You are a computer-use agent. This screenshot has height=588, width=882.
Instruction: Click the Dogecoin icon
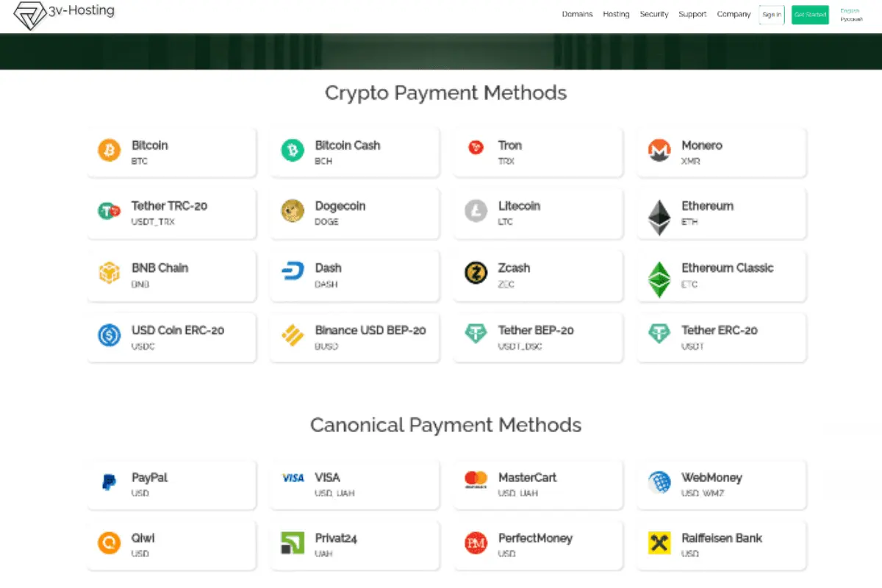click(x=293, y=212)
